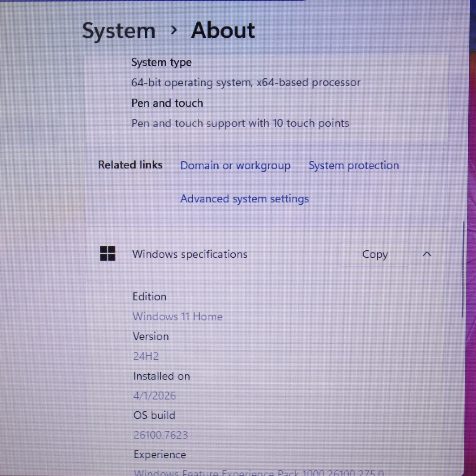Open Advanced system settings

point(244,199)
